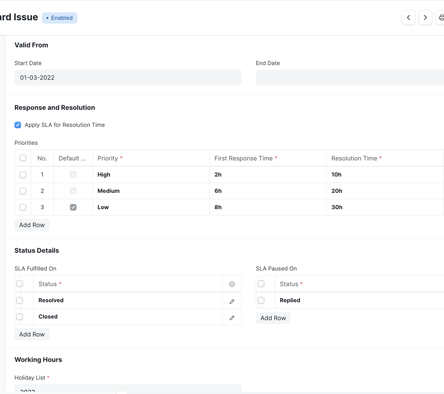Click the Closed status cell

point(128,317)
